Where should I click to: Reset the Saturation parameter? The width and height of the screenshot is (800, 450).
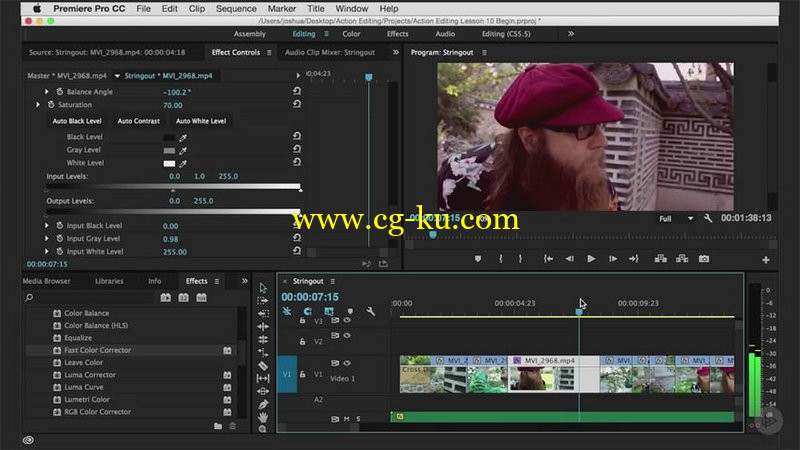(x=297, y=104)
